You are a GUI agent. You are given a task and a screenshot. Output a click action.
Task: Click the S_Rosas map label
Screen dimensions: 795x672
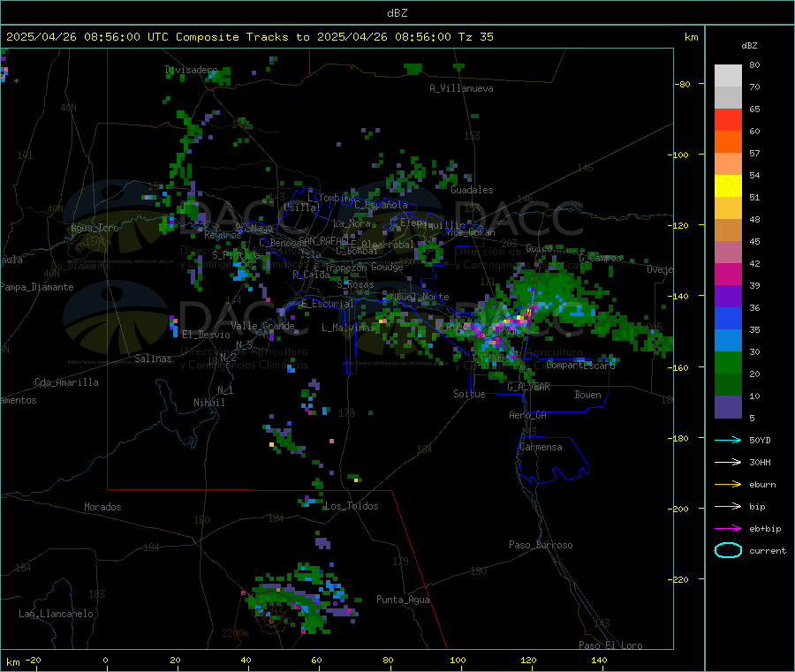coord(355,285)
